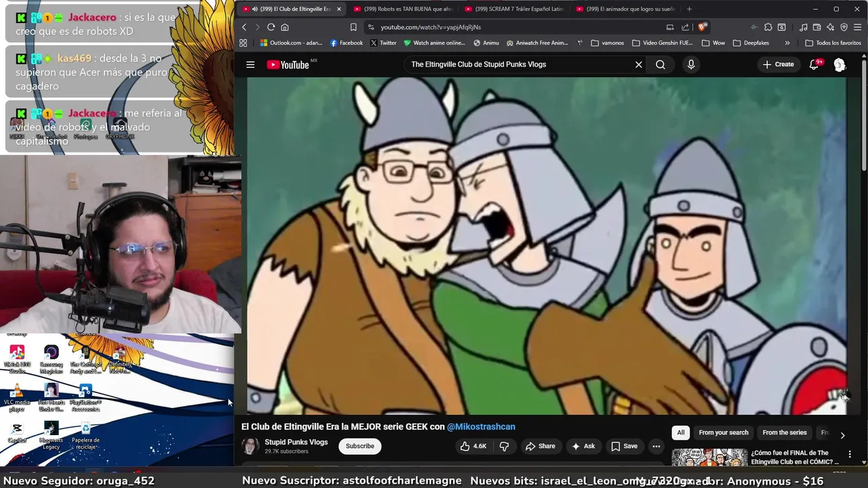This screenshot has height=488, width=868.
Task: Open the Stupid Punks Vlogs channel name
Action: 296,442
